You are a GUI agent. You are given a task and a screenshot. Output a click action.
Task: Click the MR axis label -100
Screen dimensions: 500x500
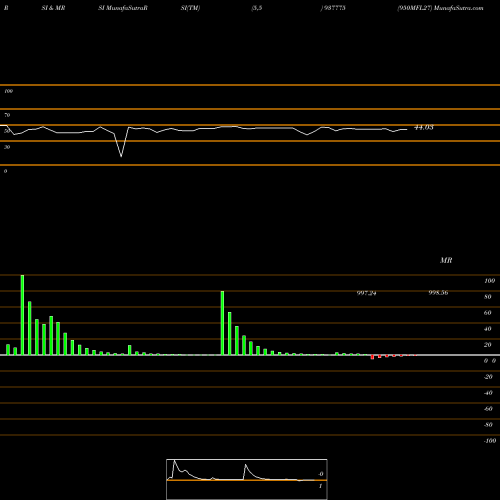490,441
